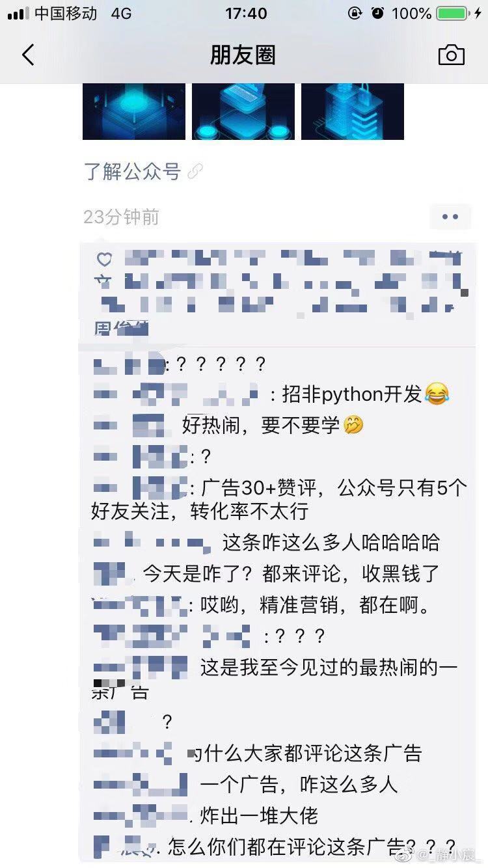488x868 pixels.
Task: Tap the back arrow in header
Action: [x=28, y=55]
